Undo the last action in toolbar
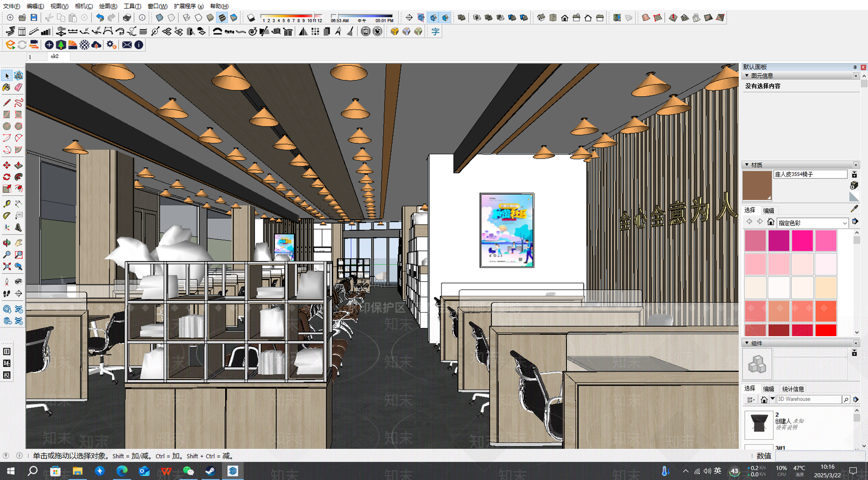The width and height of the screenshot is (868, 480). tap(100, 17)
